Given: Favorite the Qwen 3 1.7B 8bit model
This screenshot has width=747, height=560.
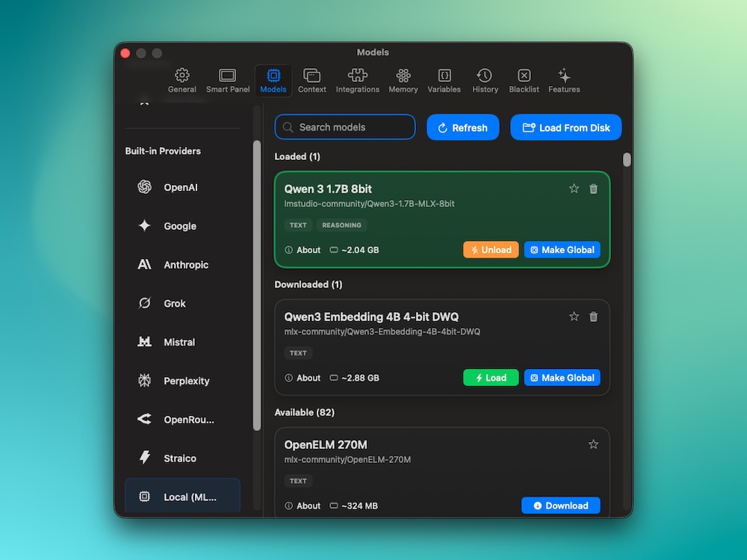Looking at the screenshot, I should point(574,189).
